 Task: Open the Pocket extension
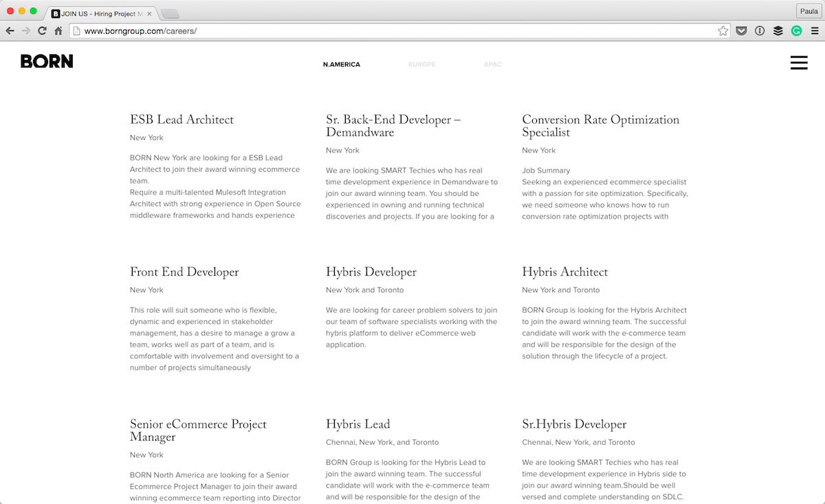742,30
